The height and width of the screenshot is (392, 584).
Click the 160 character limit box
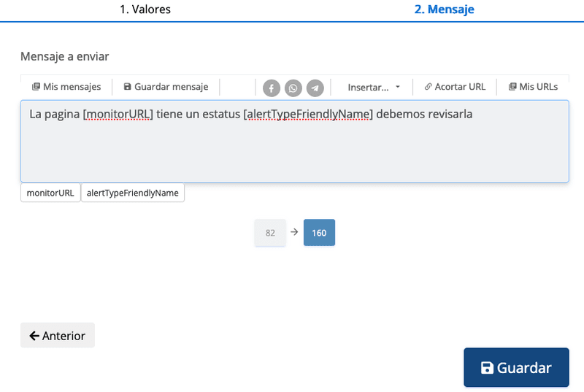pyautogui.click(x=319, y=233)
